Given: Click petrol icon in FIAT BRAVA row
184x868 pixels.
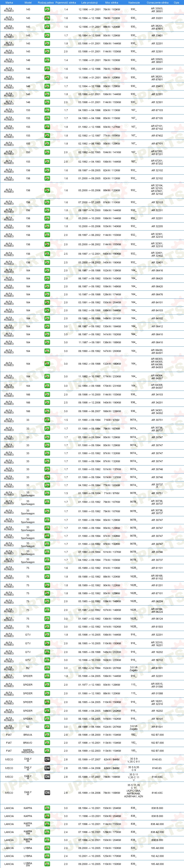Looking at the screenshot, I should point(47,735).
